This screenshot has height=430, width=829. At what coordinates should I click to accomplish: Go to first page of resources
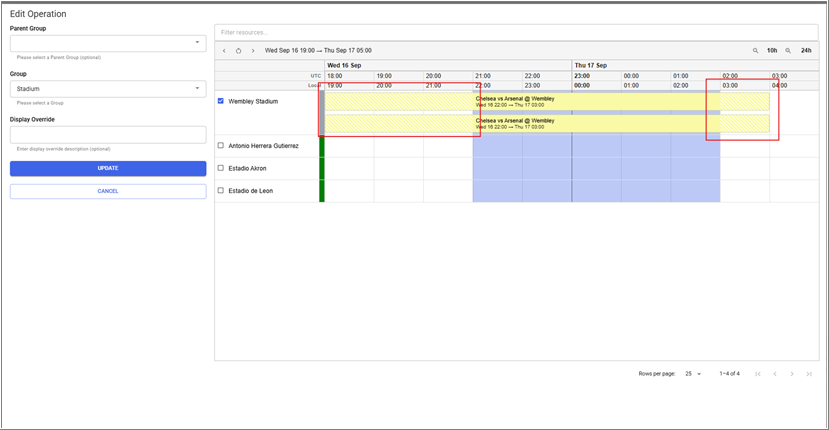pos(758,374)
